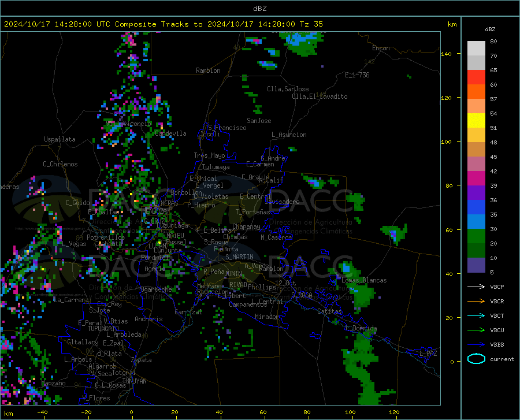The width and height of the screenshot is (520, 420).
Task: Select the 54 dBZ yellow color swatch
Action: (x=476, y=120)
